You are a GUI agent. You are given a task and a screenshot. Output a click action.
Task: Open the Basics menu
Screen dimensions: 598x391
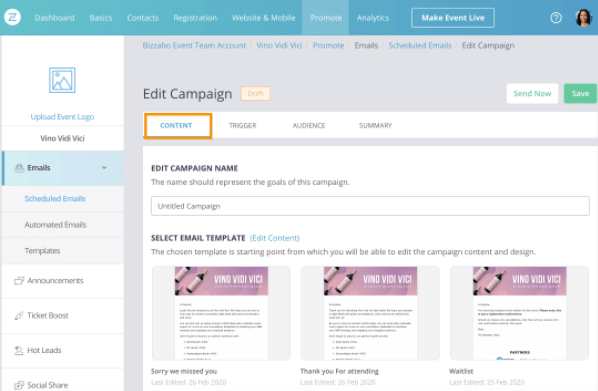101,18
